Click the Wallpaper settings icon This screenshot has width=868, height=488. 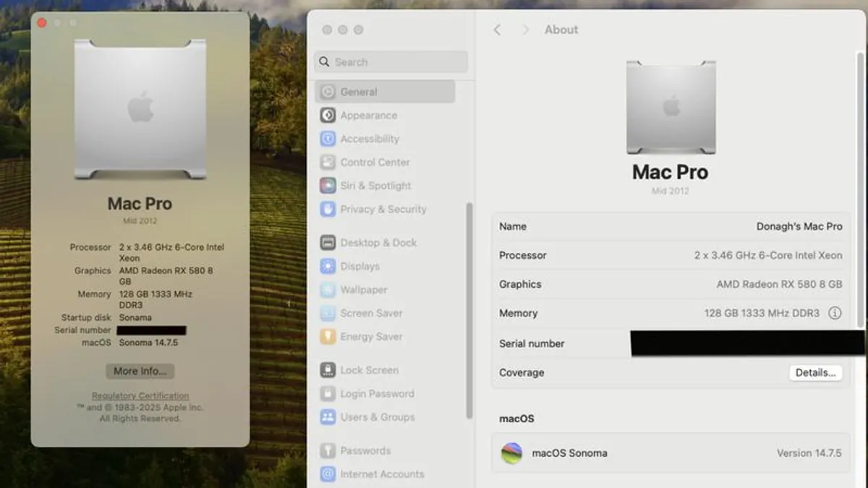(328, 290)
